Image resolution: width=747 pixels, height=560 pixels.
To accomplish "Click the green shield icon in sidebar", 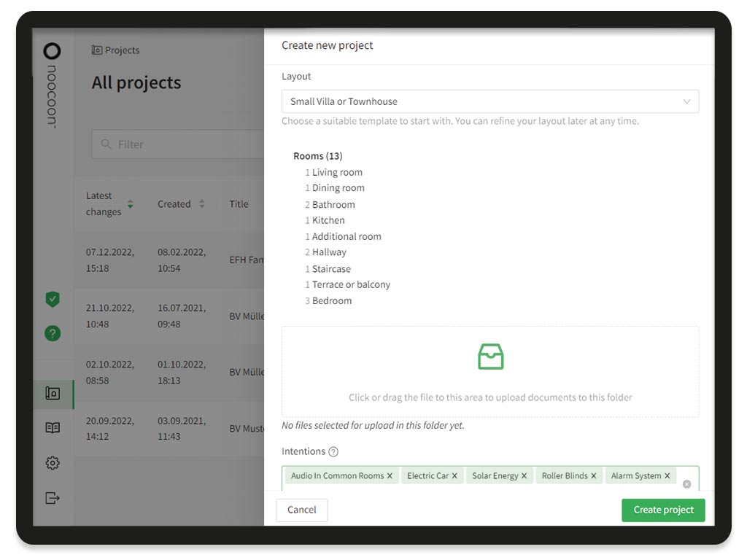I will pyautogui.click(x=53, y=299).
